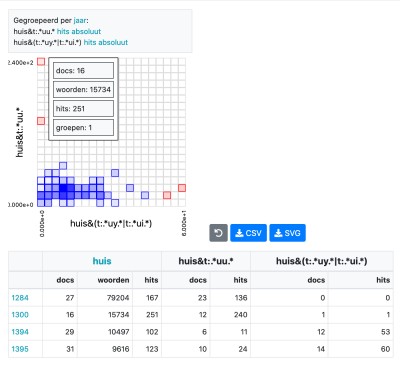Select the 'huis' column header link

point(102,261)
